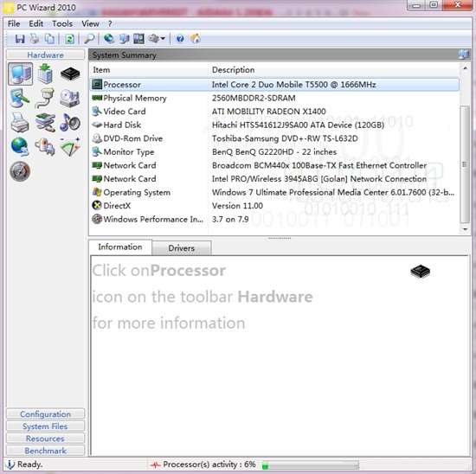Select the Devices cards and USB icon
476x474 pixels.
tap(45, 123)
